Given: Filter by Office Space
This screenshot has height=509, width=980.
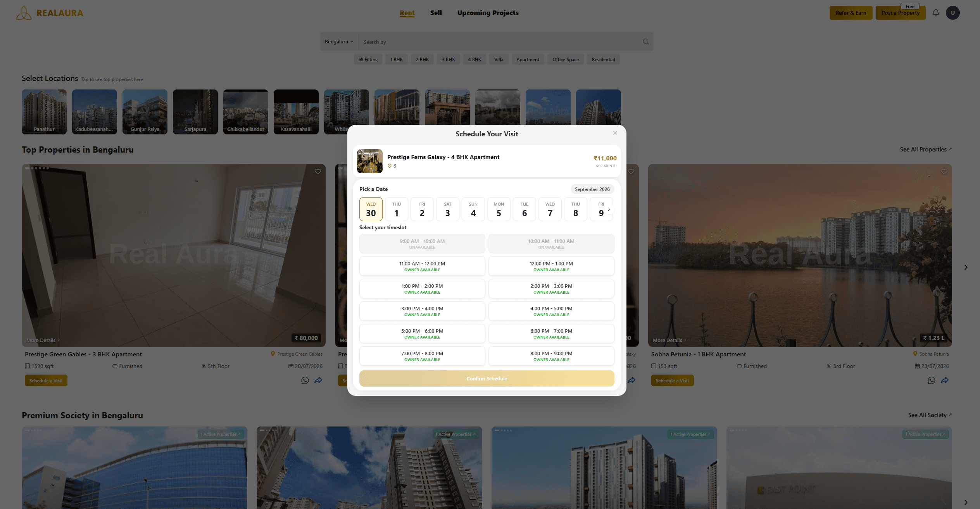Looking at the screenshot, I should (x=565, y=59).
